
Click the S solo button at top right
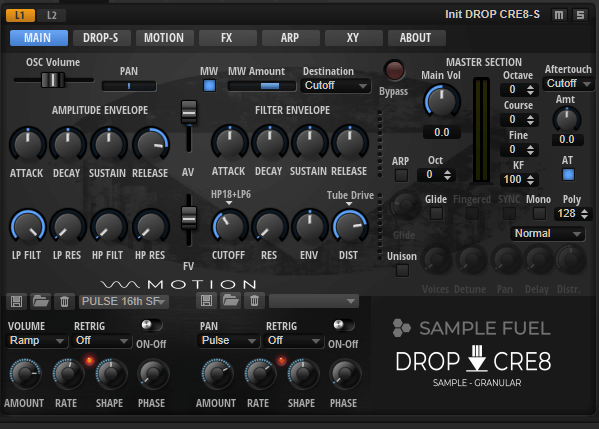coord(580,15)
